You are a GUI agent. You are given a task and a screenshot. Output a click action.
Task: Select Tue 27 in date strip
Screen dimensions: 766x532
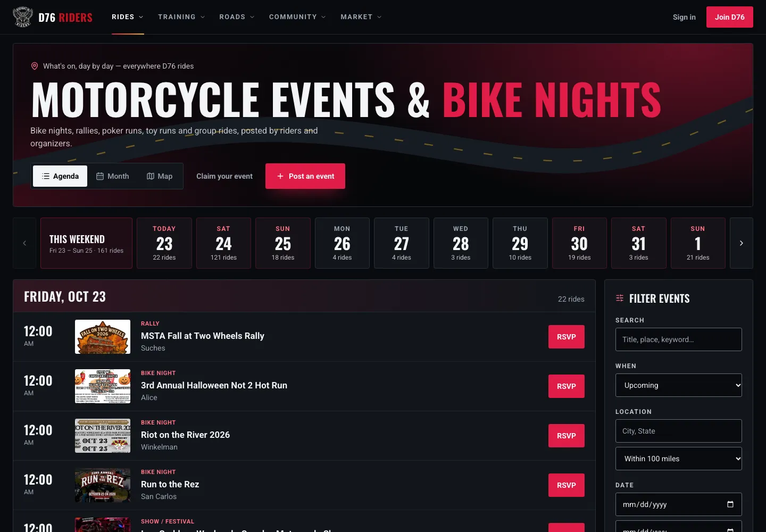(402, 243)
